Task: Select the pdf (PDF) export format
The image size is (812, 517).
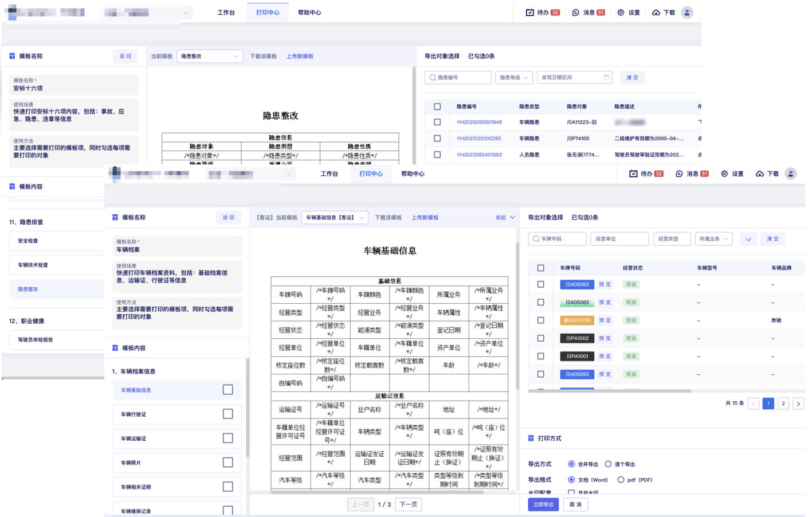Action: pyautogui.click(x=621, y=480)
